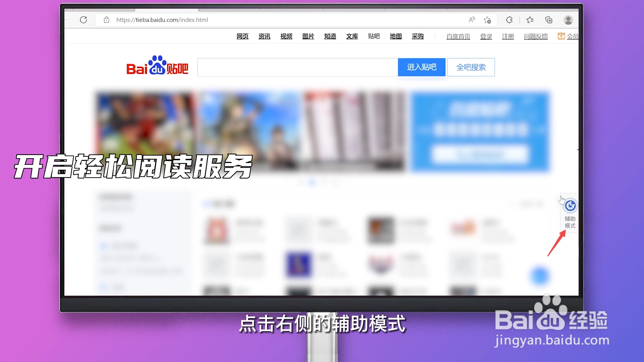Viewport: 644px width, 362px height.
Task: Click the 问题反馈 link
Action: coord(536,36)
